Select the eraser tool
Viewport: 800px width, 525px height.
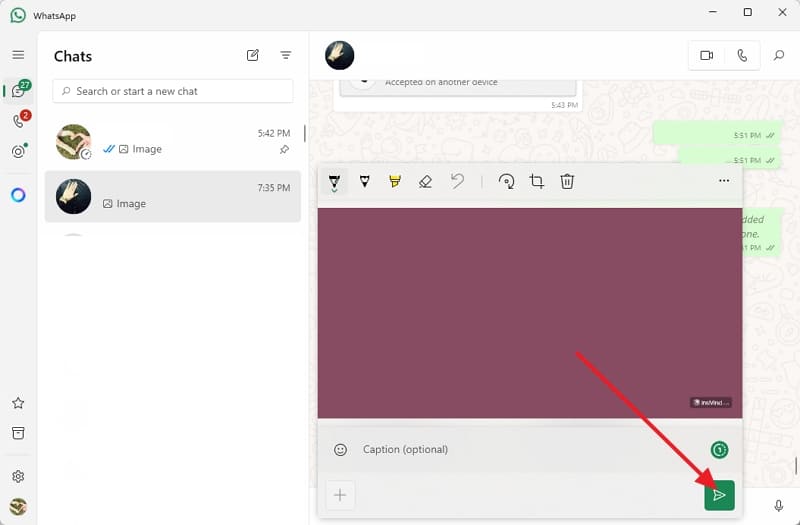click(x=425, y=181)
